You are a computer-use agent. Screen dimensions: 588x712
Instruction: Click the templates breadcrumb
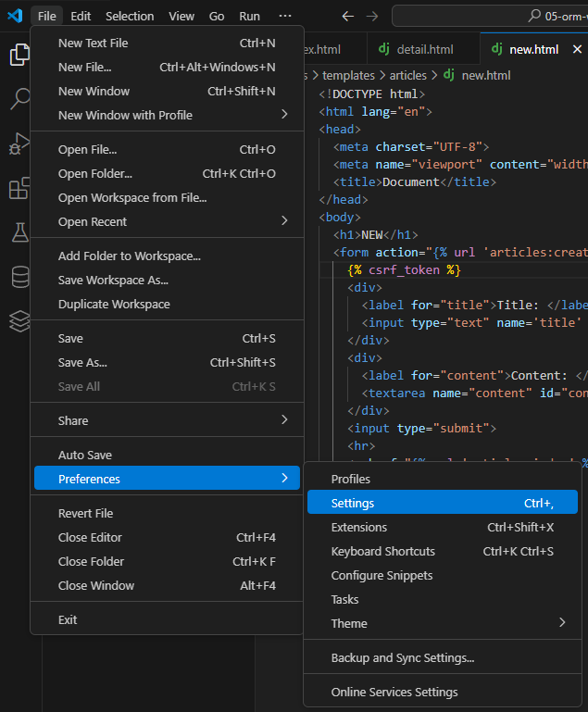[x=348, y=75]
